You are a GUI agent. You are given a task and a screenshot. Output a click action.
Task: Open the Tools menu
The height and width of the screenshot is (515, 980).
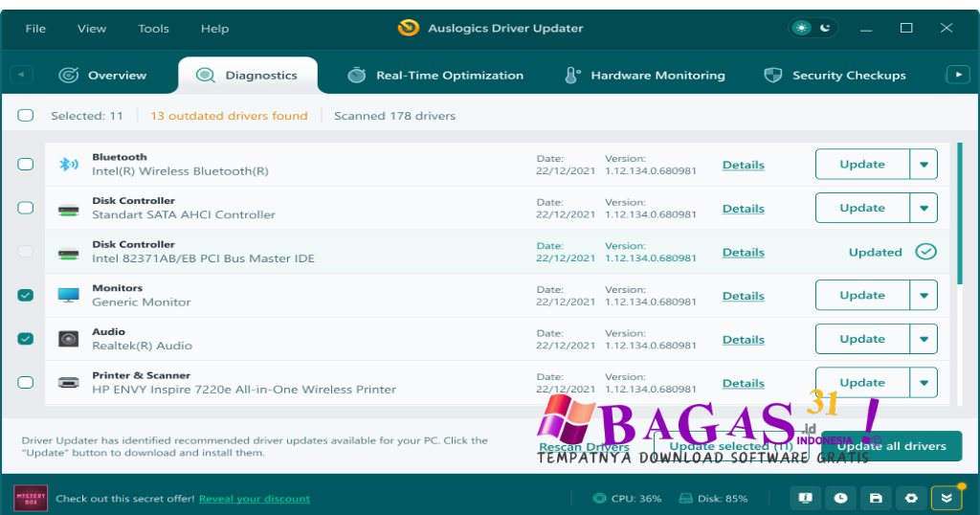pyautogui.click(x=153, y=28)
